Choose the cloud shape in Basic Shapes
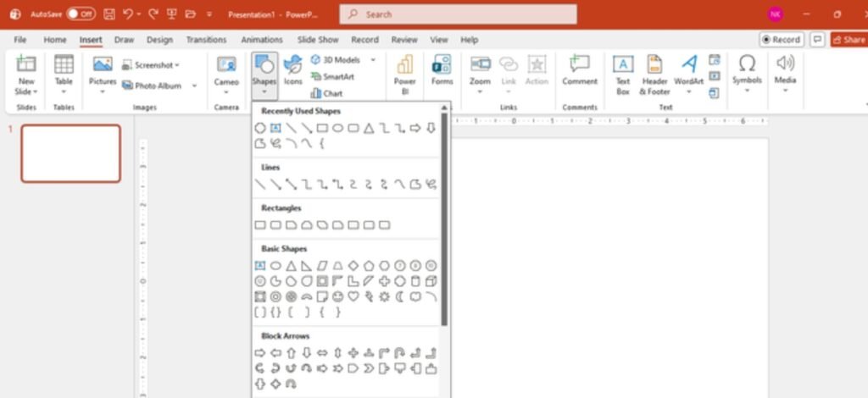Screen dimensions: 868x398 (x=415, y=297)
